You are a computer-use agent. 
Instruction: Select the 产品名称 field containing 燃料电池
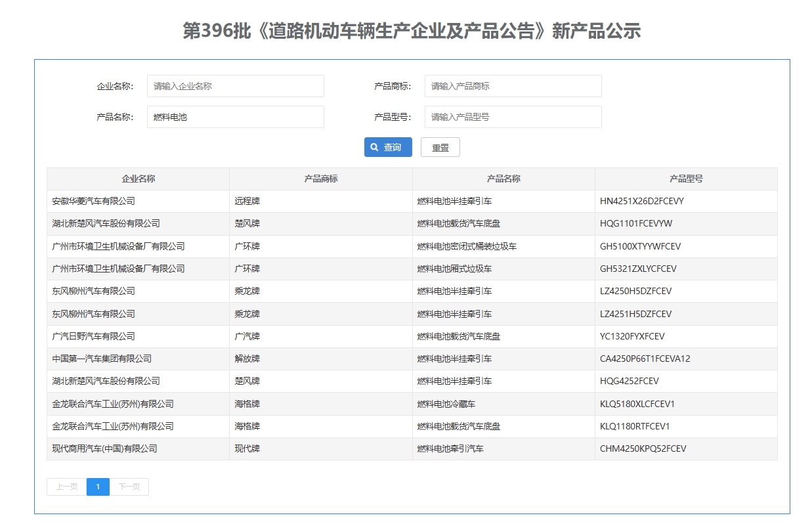[235, 117]
